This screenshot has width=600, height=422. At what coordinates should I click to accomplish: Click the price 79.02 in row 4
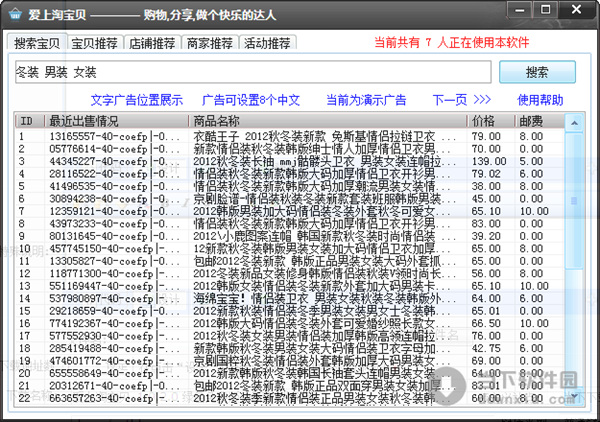pos(486,174)
